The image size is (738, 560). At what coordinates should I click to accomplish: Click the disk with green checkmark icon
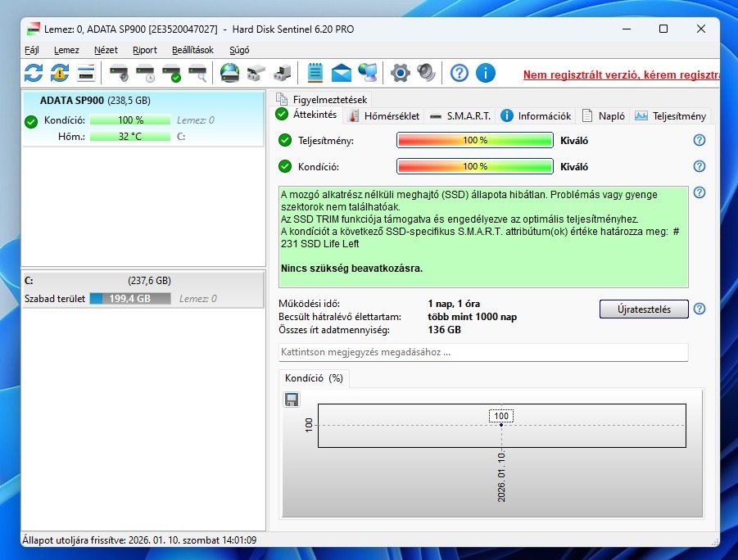tap(172, 74)
